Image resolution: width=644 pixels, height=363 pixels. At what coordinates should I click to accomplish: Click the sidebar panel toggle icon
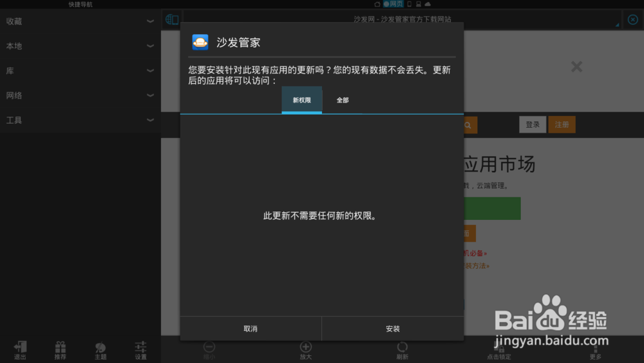click(x=172, y=19)
